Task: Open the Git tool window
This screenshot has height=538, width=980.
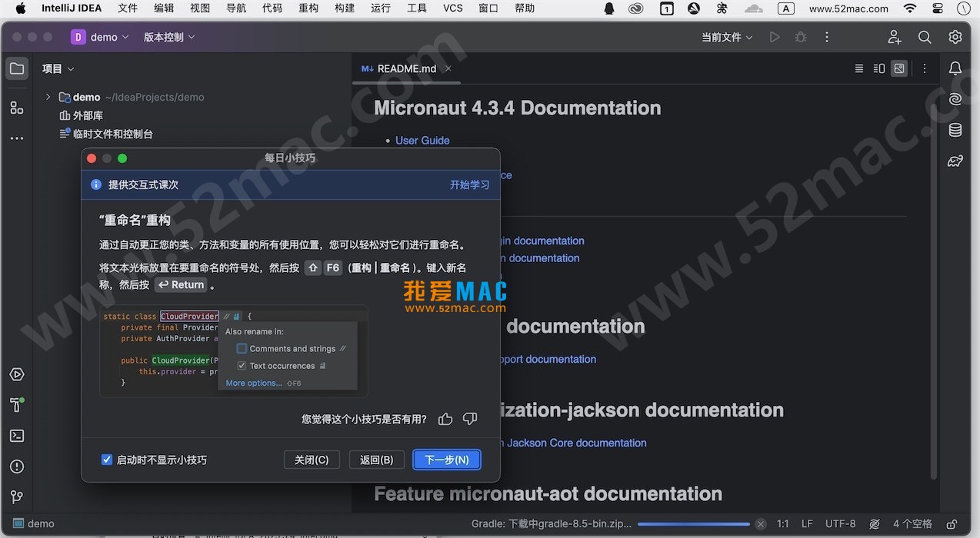Action: point(16,497)
